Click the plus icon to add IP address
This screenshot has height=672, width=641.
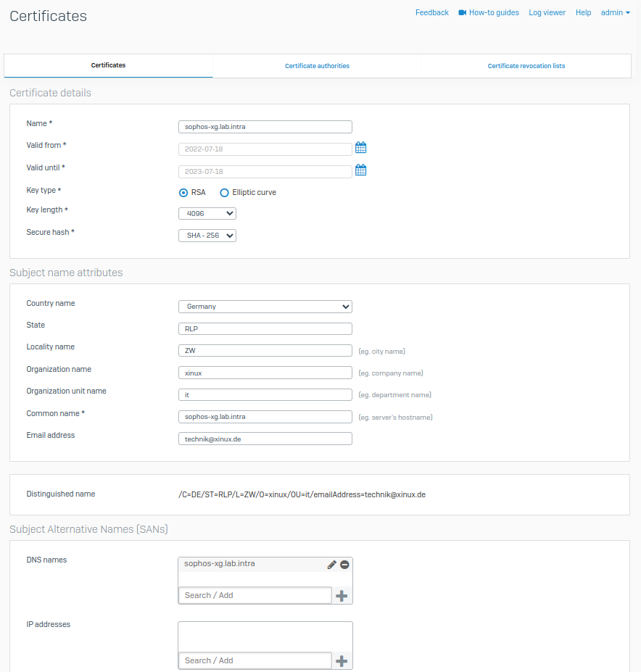click(342, 661)
